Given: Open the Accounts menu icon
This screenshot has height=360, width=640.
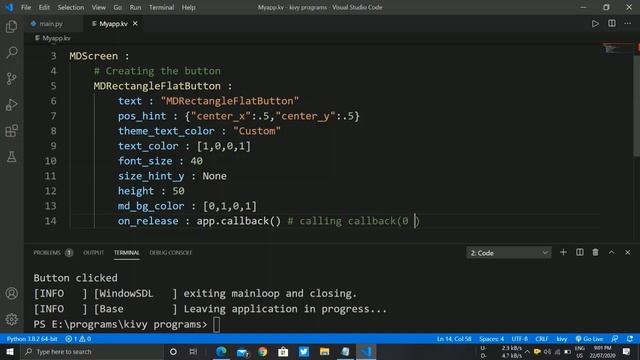Looking at the screenshot, I should tap(11, 293).
